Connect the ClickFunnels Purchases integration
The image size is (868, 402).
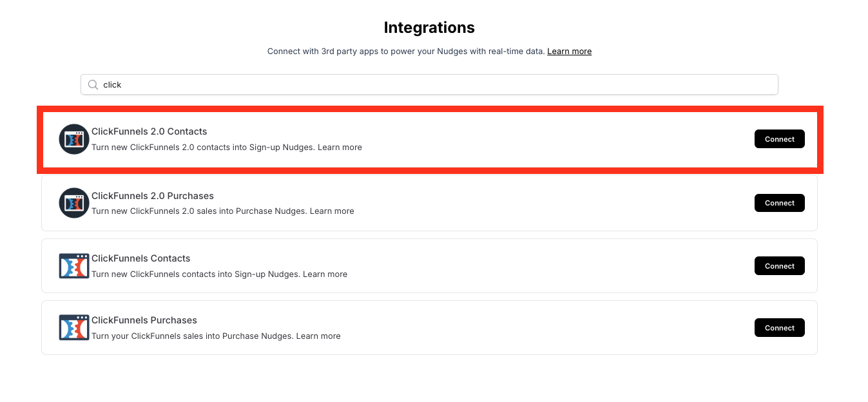click(779, 328)
